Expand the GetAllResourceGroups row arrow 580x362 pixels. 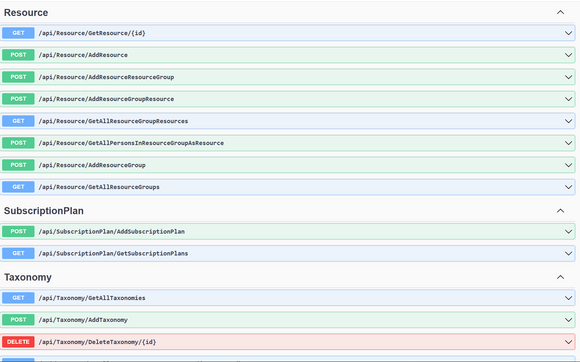coord(568,187)
